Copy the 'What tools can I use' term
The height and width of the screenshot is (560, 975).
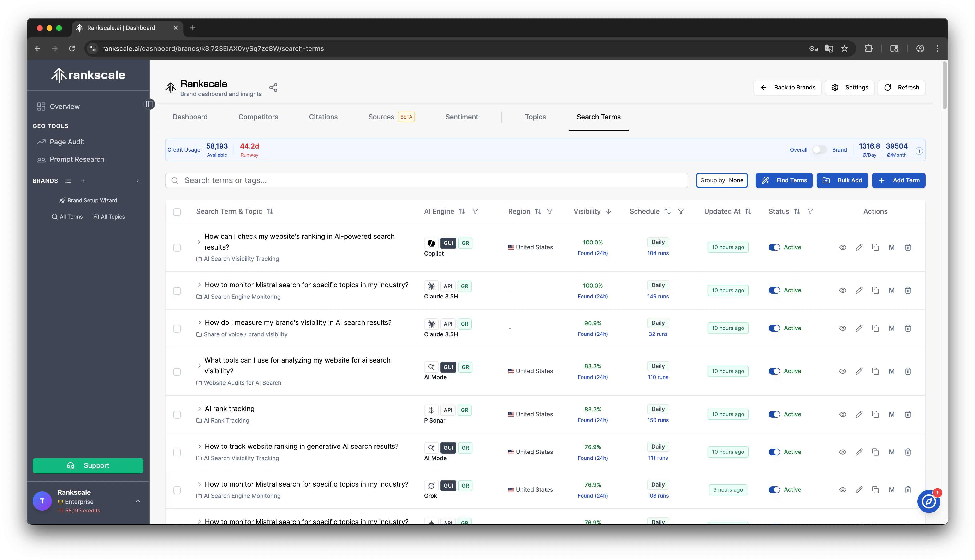(875, 371)
